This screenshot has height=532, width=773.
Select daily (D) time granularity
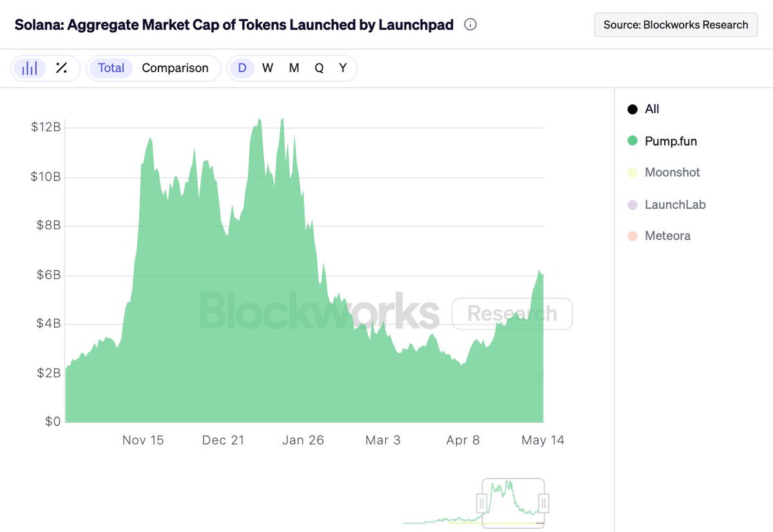(x=242, y=68)
